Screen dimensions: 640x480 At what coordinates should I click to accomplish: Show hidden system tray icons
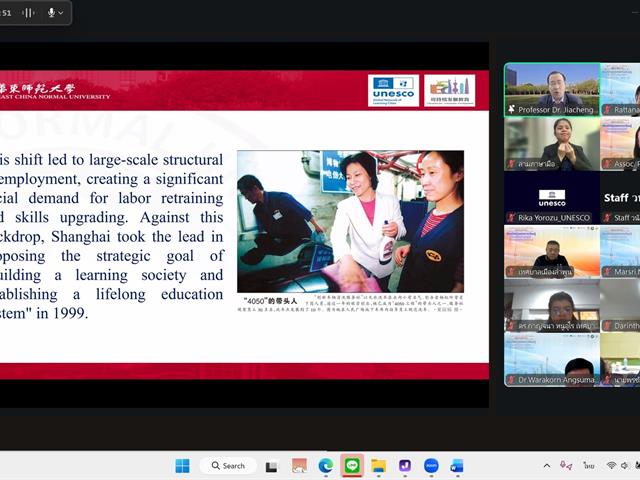(547, 465)
